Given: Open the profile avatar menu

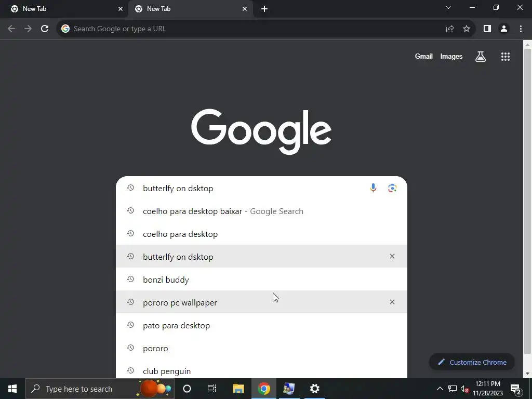Looking at the screenshot, I should 504,29.
